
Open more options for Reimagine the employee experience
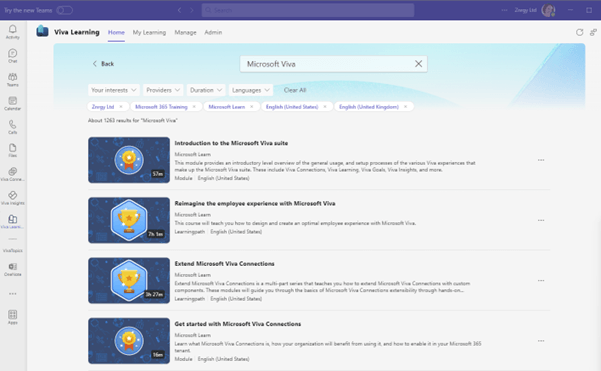[541, 220]
